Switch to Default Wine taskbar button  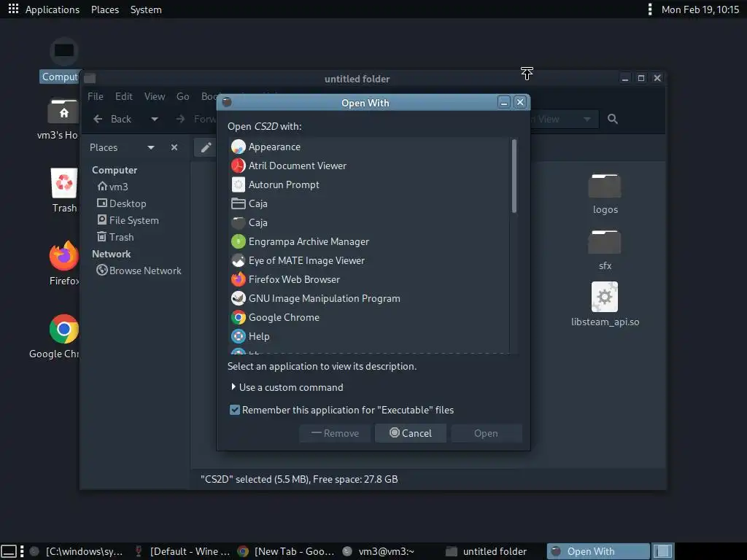coord(182,551)
